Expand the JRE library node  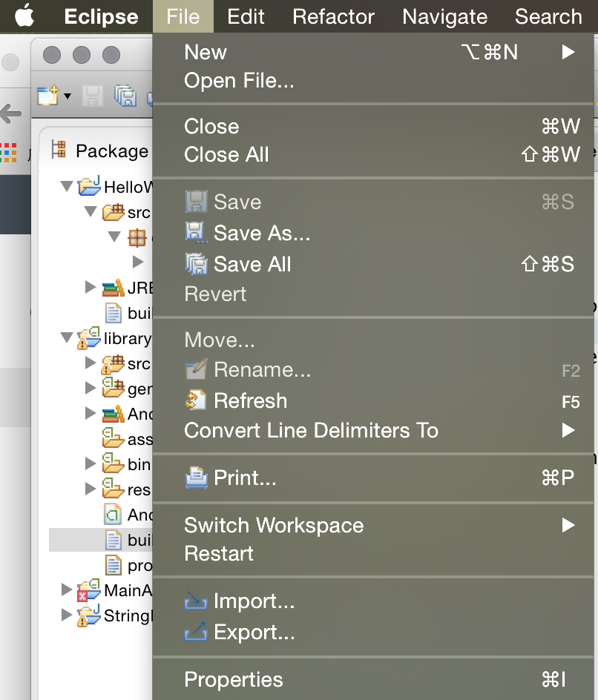[x=91, y=287]
